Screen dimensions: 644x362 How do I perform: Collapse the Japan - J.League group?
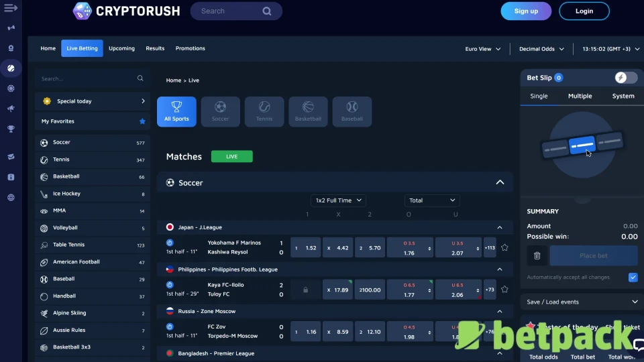(500, 227)
